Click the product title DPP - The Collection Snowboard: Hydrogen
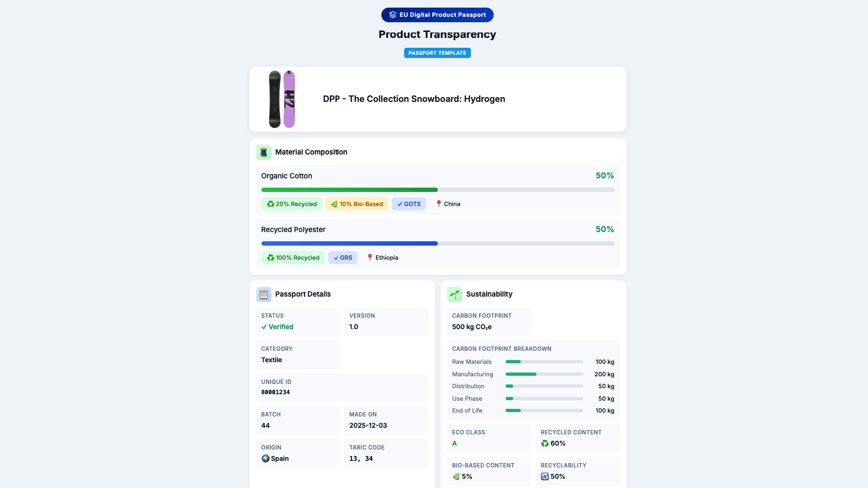Viewport: 868px width, 488px height. pyautogui.click(x=414, y=99)
